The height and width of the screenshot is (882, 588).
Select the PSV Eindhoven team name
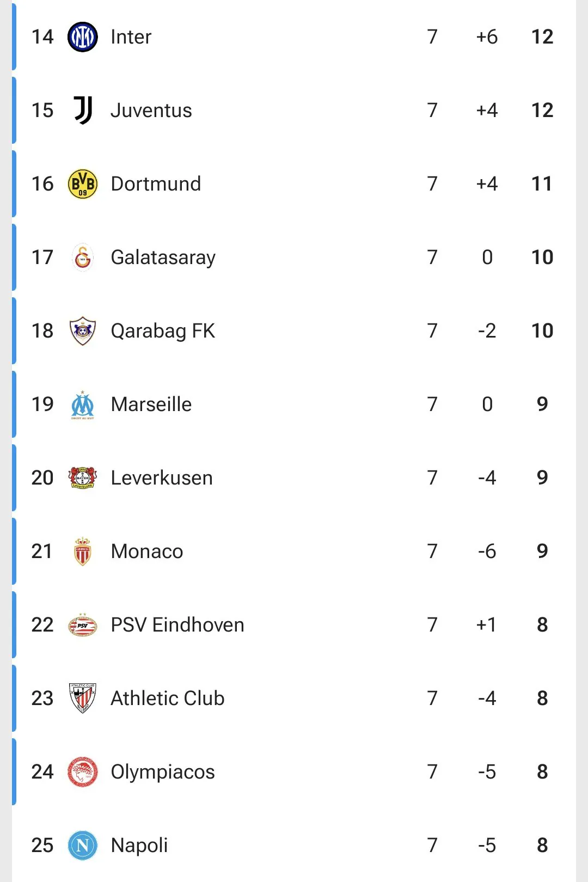[x=177, y=625]
